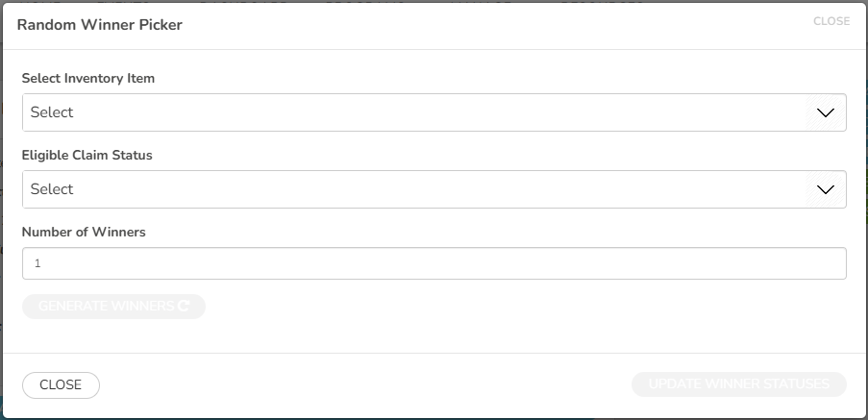Click the blank footer area between the buttons
Image resolution: width=868 pixels, height=420 pixels.
pyautogui.click(x=365, y=384)
